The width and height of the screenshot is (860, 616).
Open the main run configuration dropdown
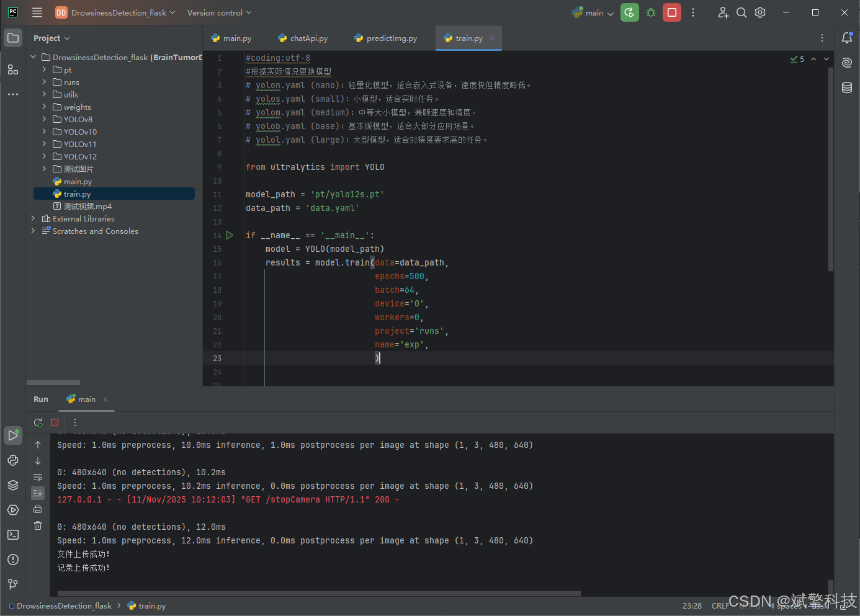[593, 12]
